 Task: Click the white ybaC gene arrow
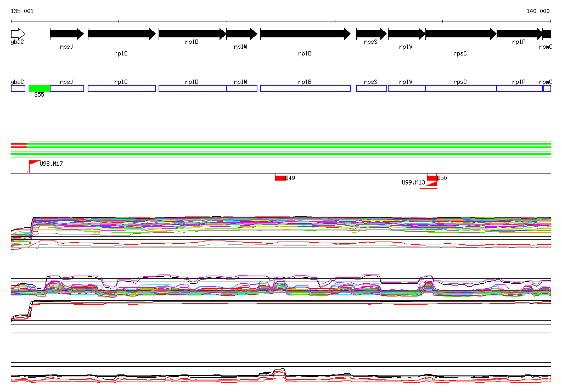(x=18, y=34)
